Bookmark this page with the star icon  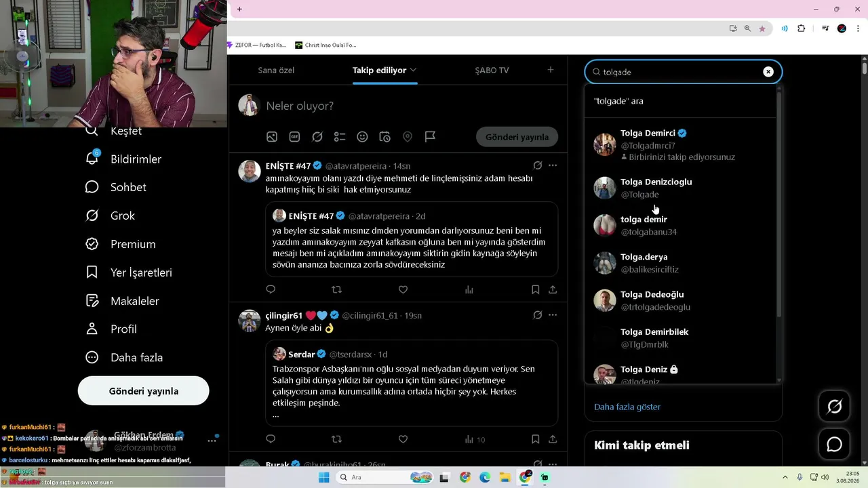(x=762, y=28)
